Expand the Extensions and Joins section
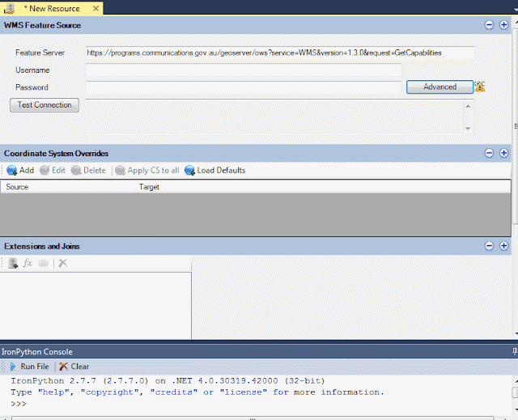The height and width of the screenshot is (420, 518). point(503,246)
